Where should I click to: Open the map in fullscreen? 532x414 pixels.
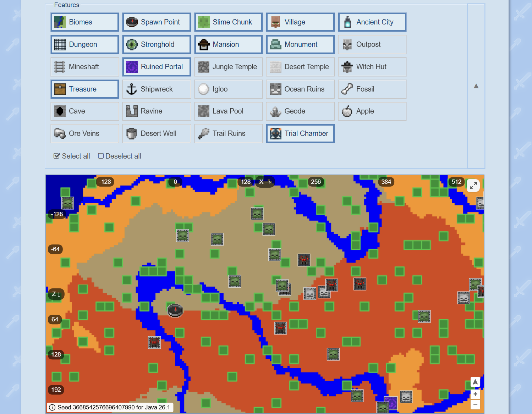(x=473, y=185)
